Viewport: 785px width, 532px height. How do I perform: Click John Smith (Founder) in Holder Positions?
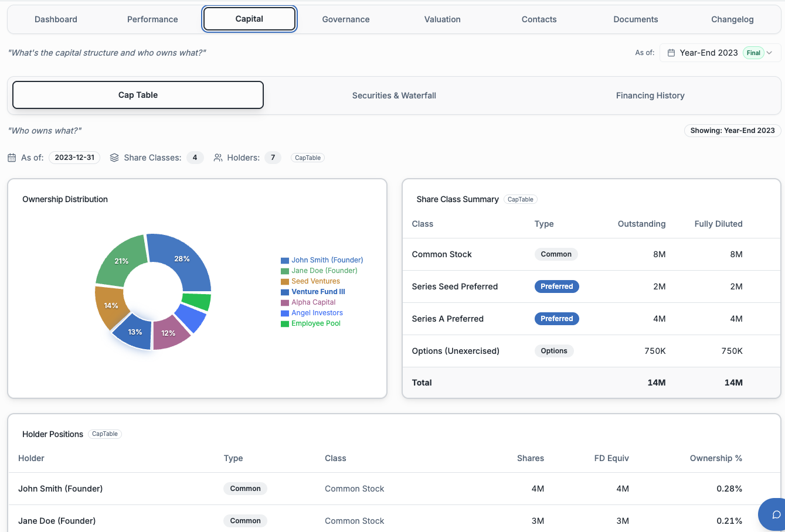point(60,489)
